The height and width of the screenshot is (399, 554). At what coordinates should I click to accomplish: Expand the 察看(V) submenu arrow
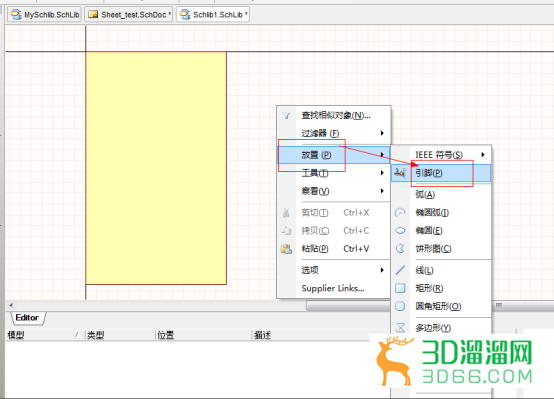coord(382,191)
